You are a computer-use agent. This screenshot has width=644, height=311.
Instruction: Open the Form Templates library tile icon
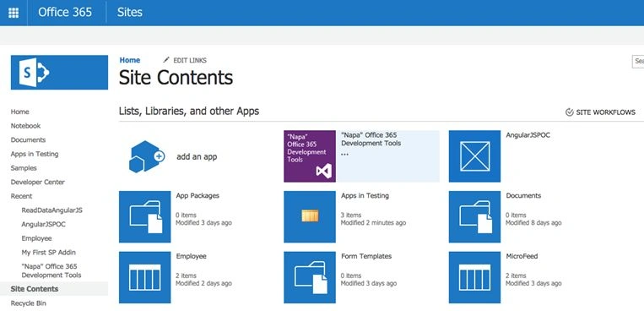pos(310,277)
